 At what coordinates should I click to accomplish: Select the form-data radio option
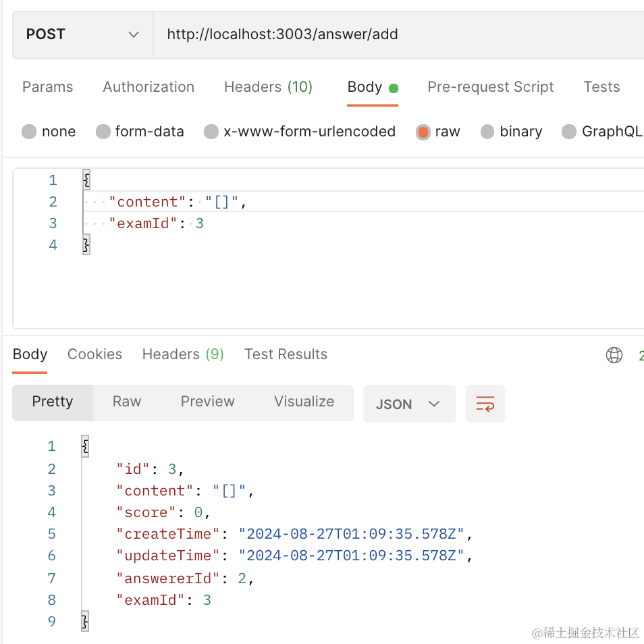tap(103, 132)
